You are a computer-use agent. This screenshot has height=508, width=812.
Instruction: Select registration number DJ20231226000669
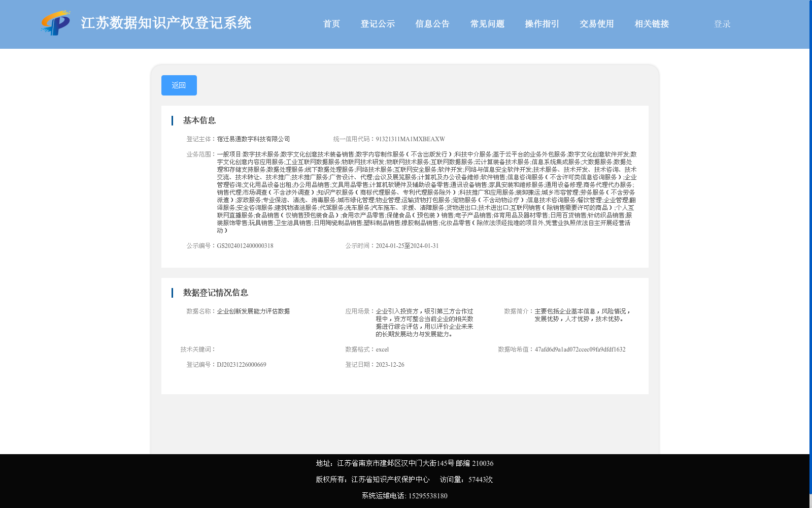pos(242,365)
